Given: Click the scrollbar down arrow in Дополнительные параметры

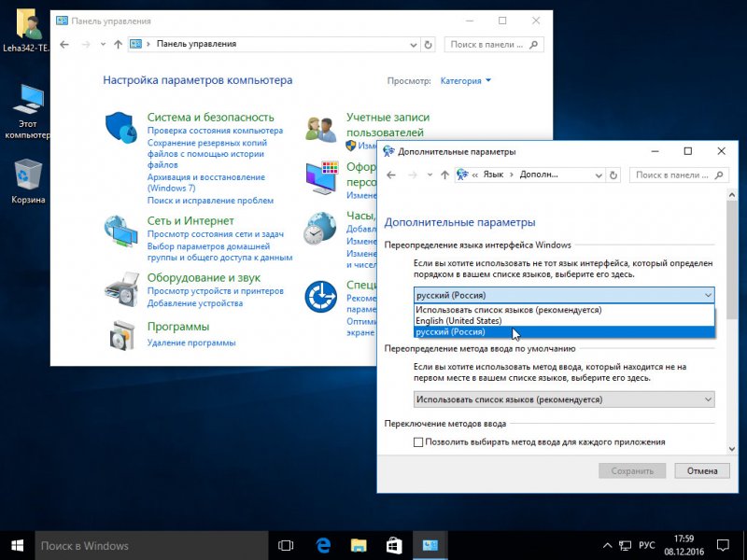Looking at the screenshot, I should (732, 449).
